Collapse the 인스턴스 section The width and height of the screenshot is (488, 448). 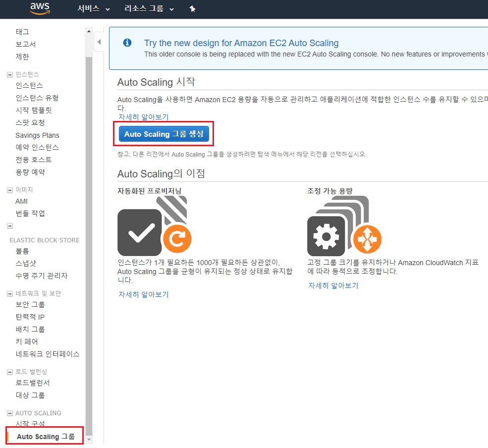point(10,75)
